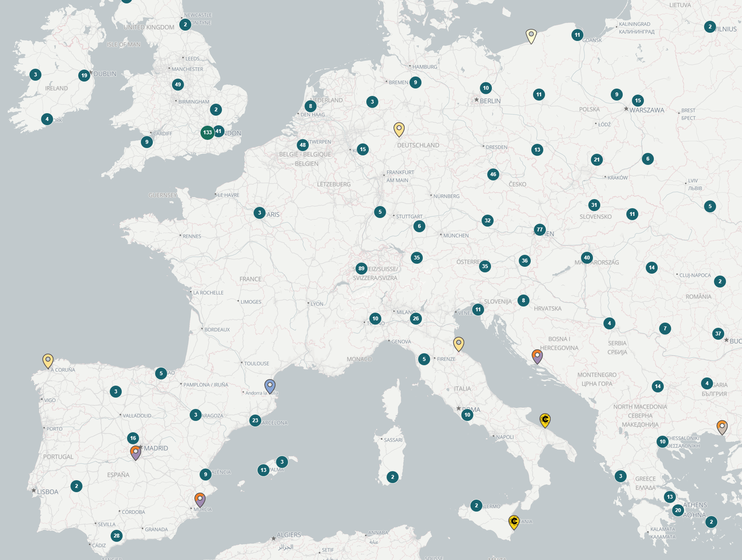The image size is (742, 560).
Task: Click the orange pin near Murcia
Action: click(x=200, y=498)
